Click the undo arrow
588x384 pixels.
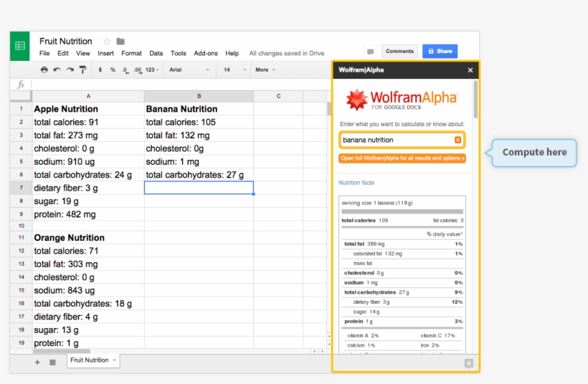[57, 69]
